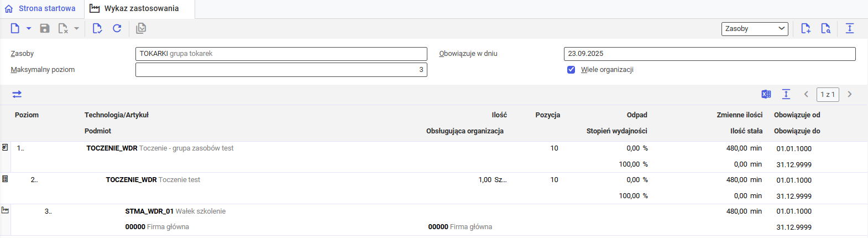The image size is (868, 238).
Task: Click the Save disk icon in toolbar
Action: (x=45, y=28)
